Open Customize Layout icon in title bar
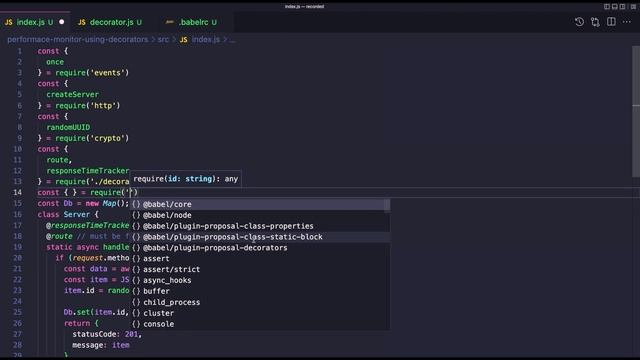640x360 pixels. pyautogui.click(x=633, y=7)
